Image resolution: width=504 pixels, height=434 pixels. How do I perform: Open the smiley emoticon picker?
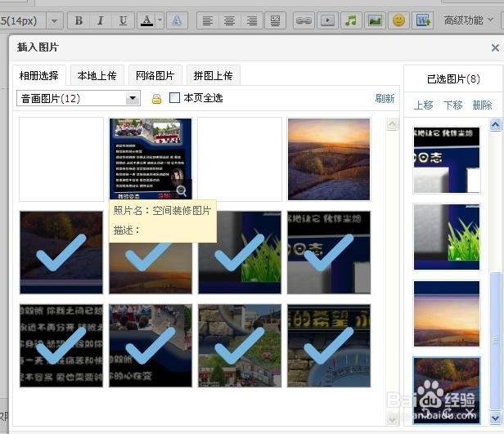pyautogui.click(x=399, y=21)
